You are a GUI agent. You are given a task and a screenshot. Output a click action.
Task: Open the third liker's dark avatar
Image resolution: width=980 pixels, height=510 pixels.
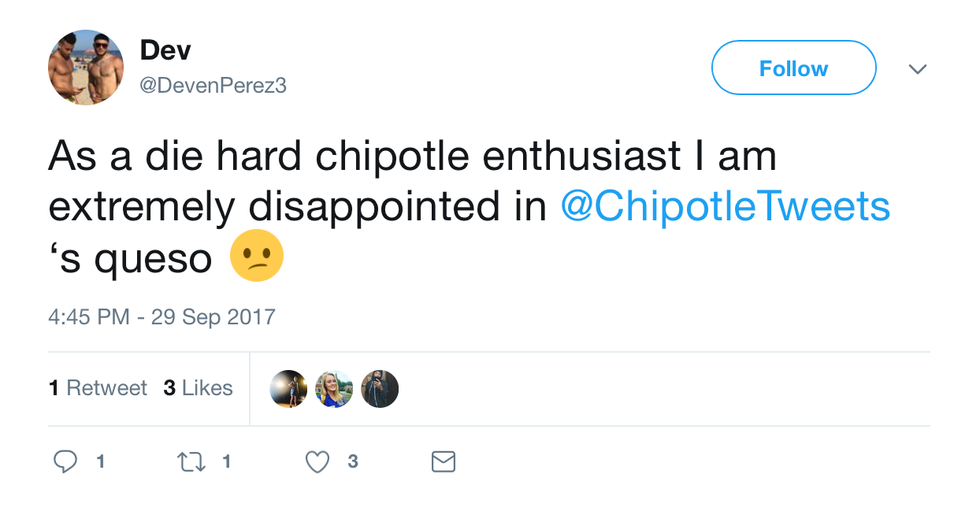click(380, 389)
